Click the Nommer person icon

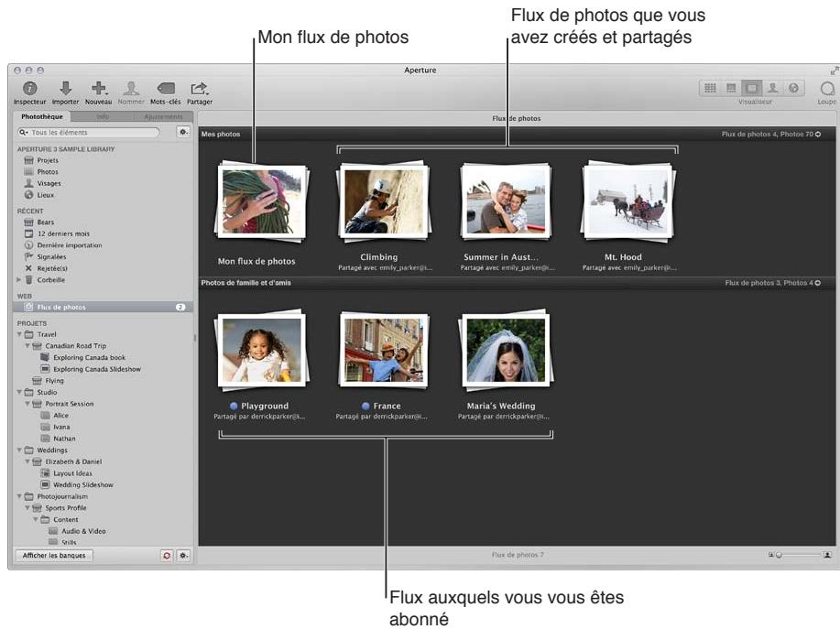131,88
